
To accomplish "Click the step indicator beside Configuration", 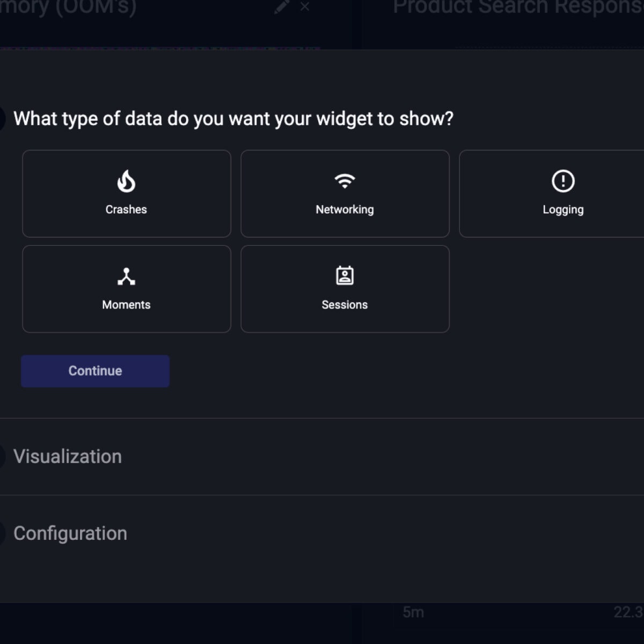I will point(2,533).
